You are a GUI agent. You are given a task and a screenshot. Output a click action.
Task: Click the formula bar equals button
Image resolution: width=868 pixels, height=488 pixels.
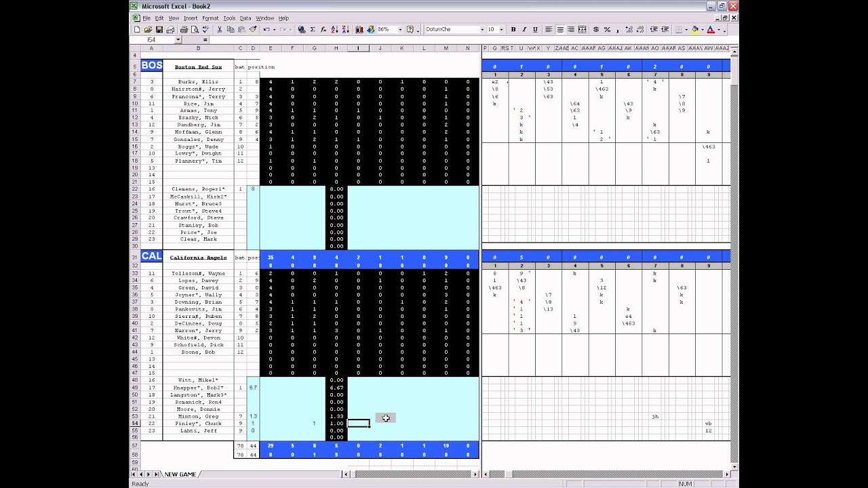205,40
